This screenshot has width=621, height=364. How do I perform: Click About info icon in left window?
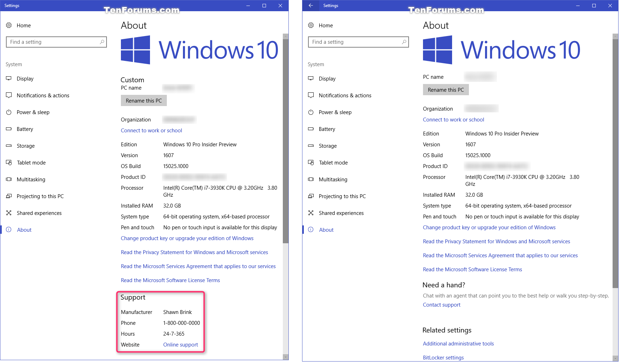point(9,230)
